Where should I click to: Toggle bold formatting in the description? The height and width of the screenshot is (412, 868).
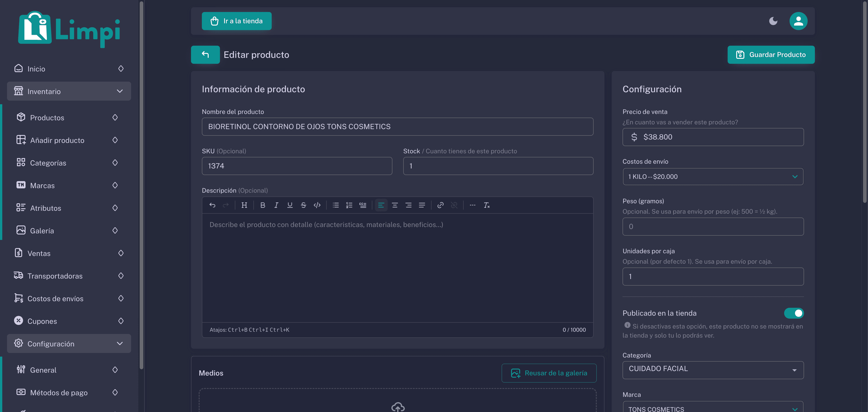263,205
